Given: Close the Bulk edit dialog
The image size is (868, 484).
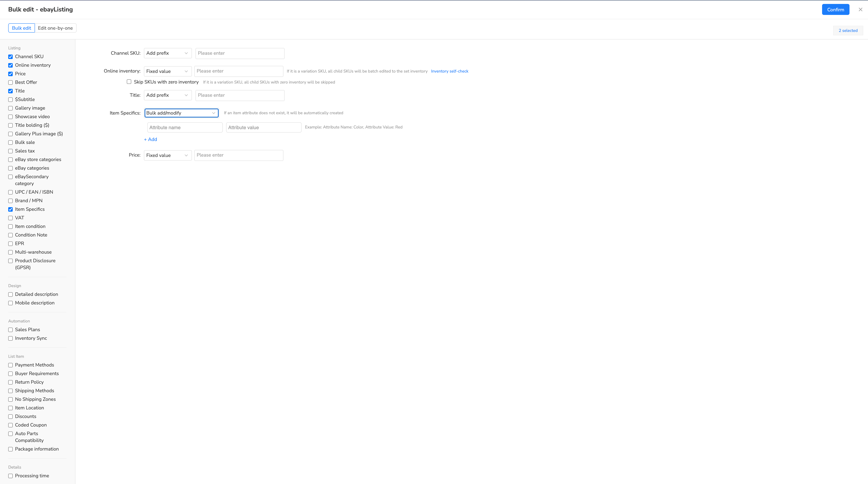Looking at the screenshot, I should point(860,9).
